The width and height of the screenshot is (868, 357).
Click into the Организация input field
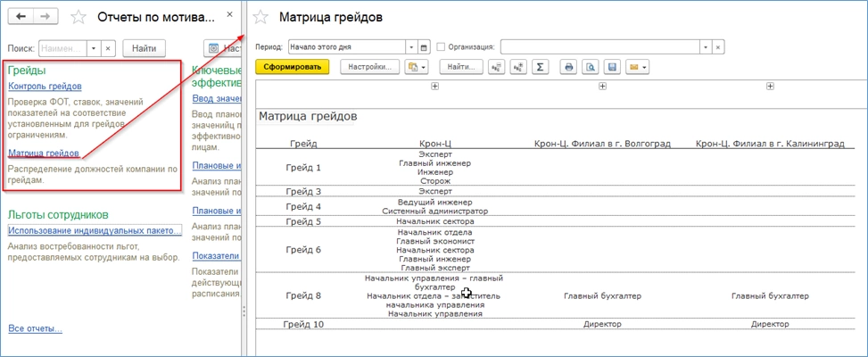click(x=600, y=47)
